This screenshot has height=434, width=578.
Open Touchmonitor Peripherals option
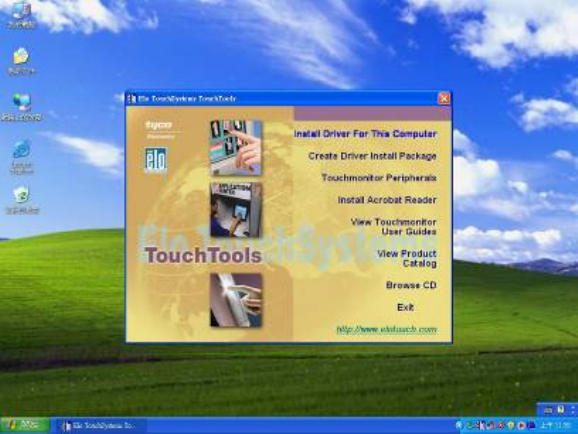379,178
